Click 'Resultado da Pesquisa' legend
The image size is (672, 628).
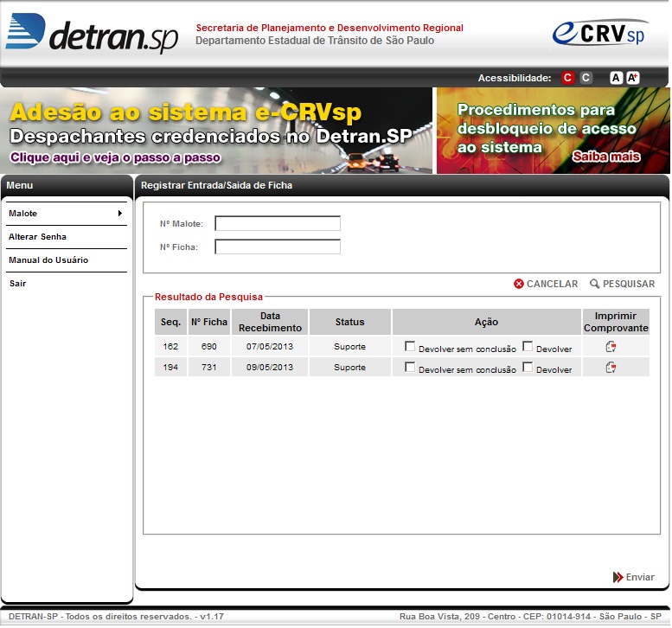[208, 297]
